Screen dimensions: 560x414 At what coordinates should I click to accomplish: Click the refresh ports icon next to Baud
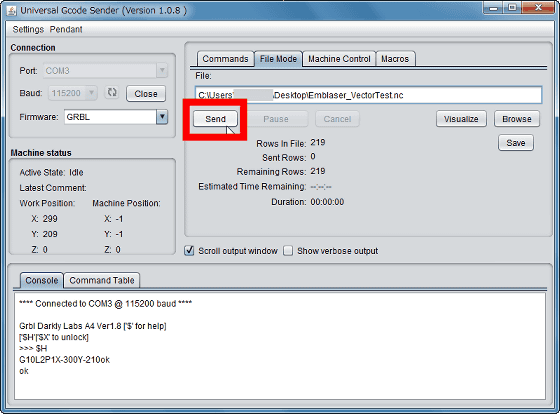pos(112,93)
